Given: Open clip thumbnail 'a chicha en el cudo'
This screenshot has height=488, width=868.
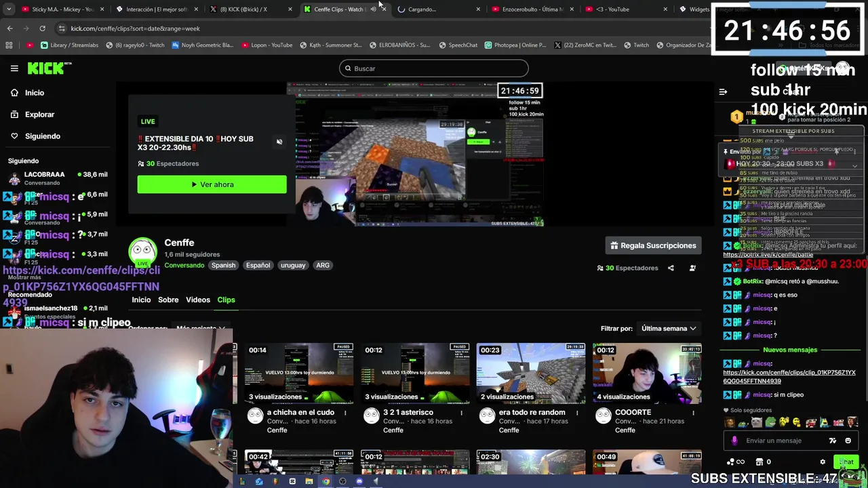Looking at the screenshot, I should coord(299,373).
